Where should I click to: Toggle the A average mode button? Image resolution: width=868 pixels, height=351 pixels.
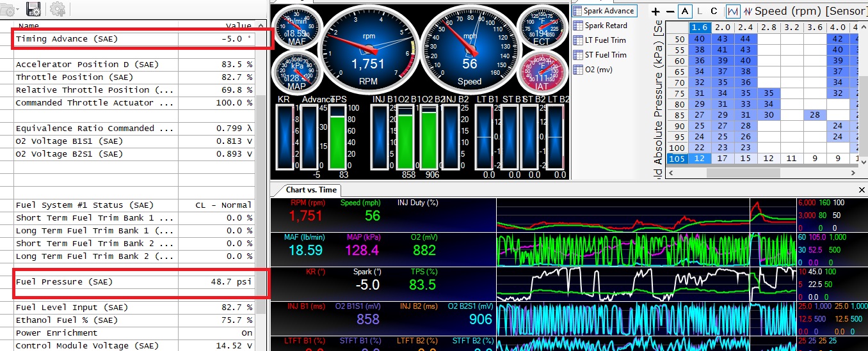click(686, 12)
